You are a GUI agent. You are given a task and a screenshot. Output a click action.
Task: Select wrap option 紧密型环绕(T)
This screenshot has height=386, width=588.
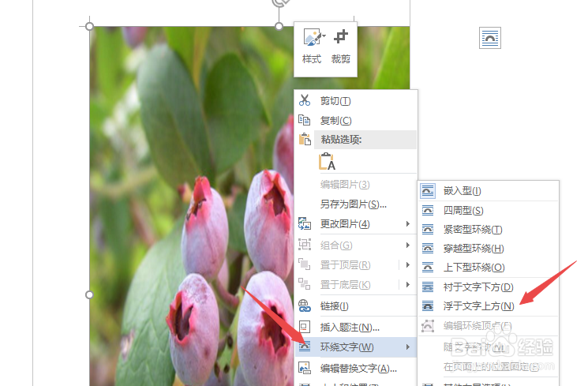(x=489, y=229)
